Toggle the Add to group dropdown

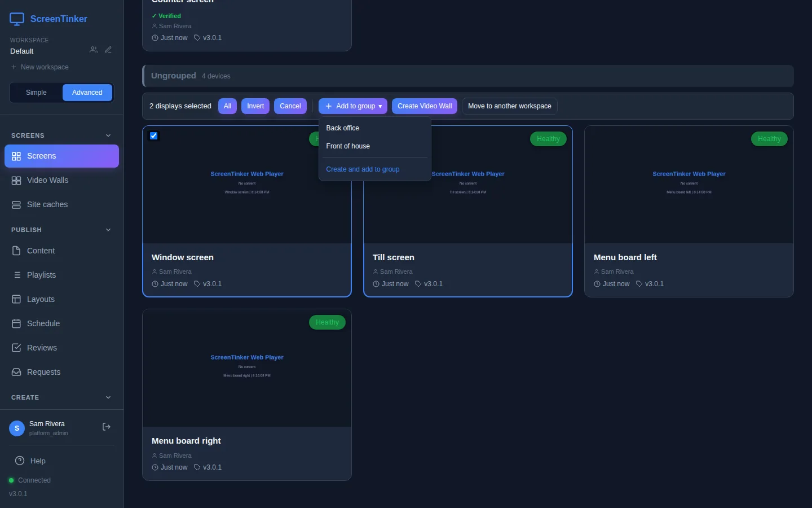click(353, 106)
